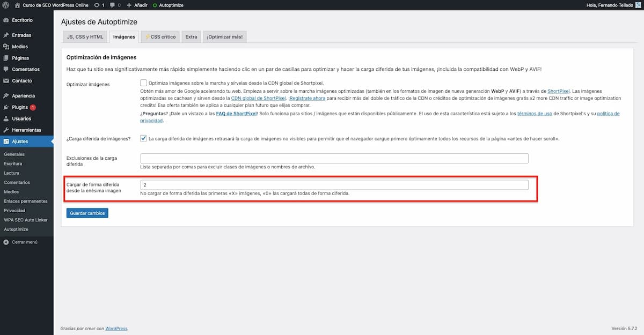
Task: Select the Imágenes tab
Action: coord(124,37)
